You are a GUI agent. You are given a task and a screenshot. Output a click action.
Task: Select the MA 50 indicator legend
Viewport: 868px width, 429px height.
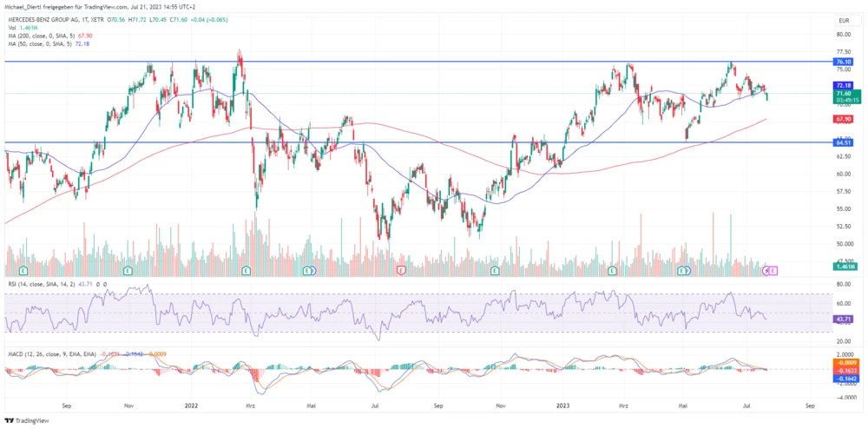click(42, 43)
